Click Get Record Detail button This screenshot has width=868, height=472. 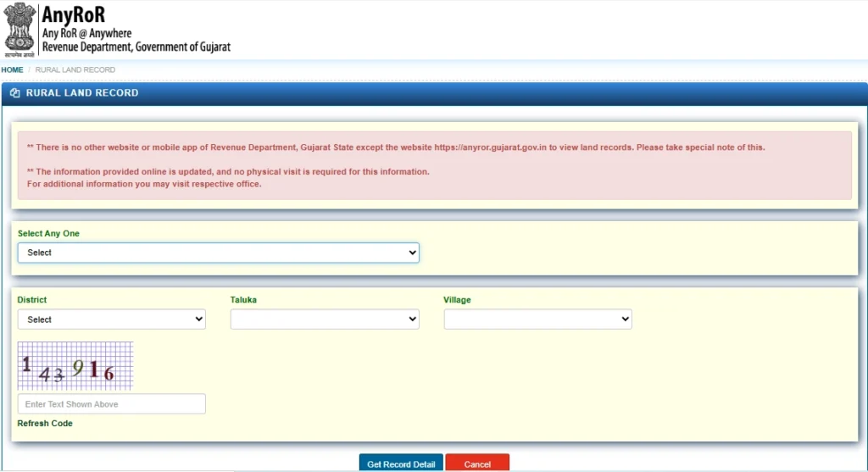[401, 464]
